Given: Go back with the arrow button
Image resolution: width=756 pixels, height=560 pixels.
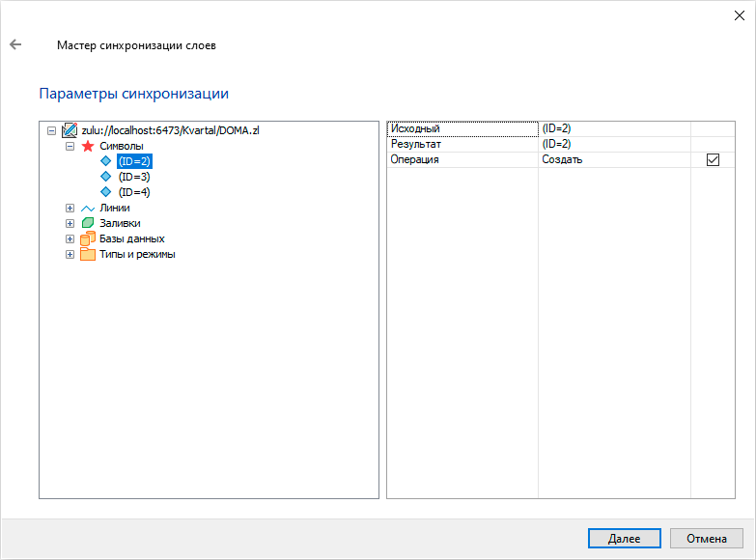Looking at the screenshot, I should tap(15, 44).
